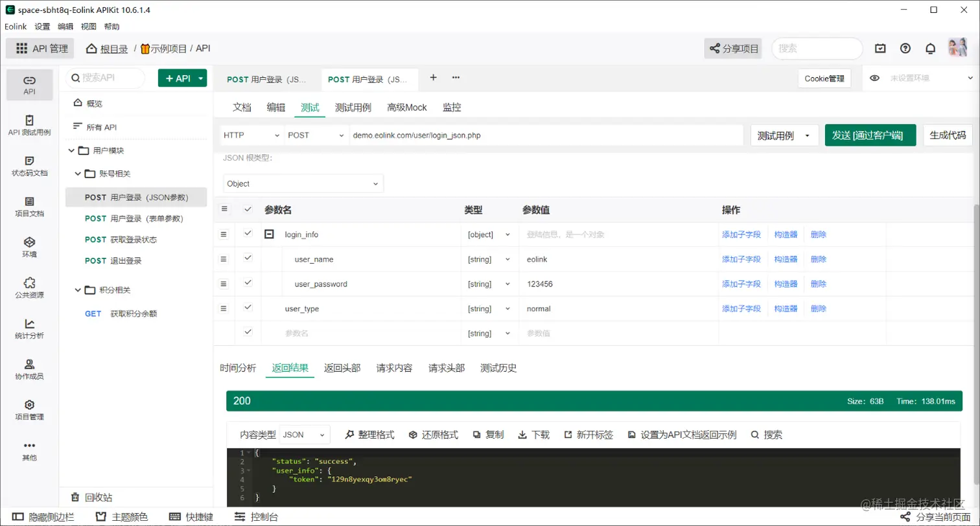Click 整理格式 in result toolbar
The height and width of the screenshot is (526, 980).
369,435
